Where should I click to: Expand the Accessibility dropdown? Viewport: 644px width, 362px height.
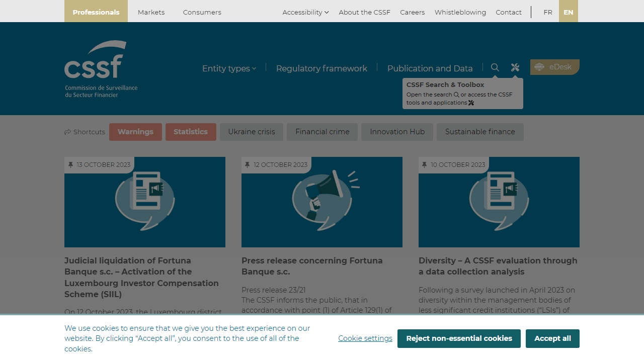point(305,12)
